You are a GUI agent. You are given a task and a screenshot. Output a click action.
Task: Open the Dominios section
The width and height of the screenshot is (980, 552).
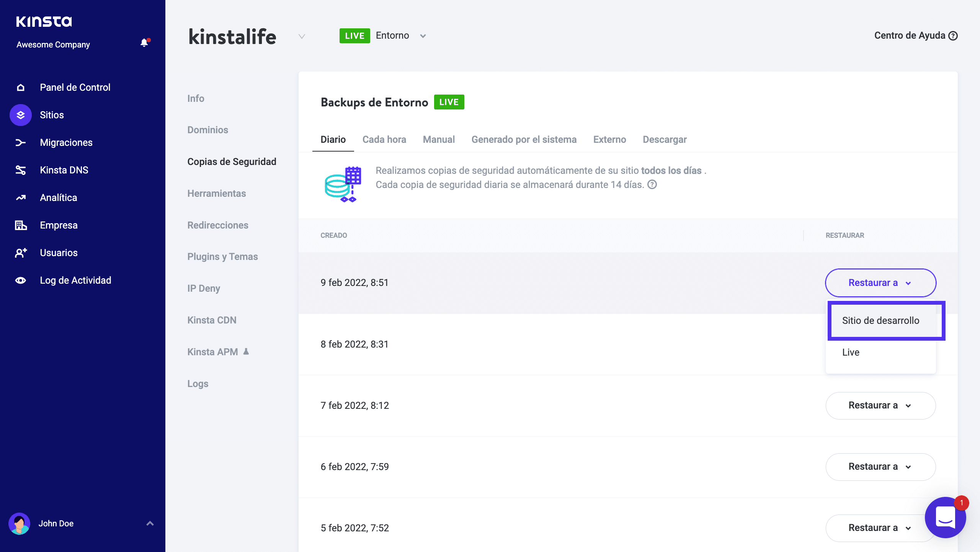click(x=207, y=130)
